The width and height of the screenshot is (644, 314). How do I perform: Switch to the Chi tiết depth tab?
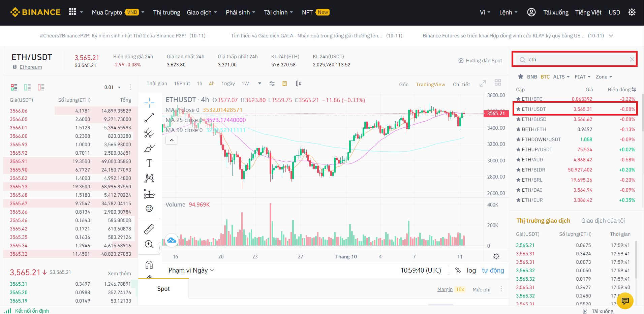[x=461, y=84]
